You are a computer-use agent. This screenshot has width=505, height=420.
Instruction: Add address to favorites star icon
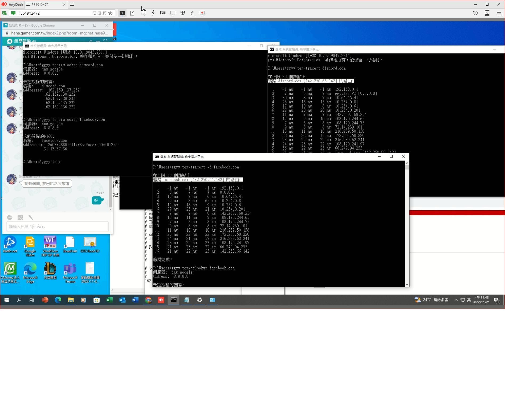[110, 13]
